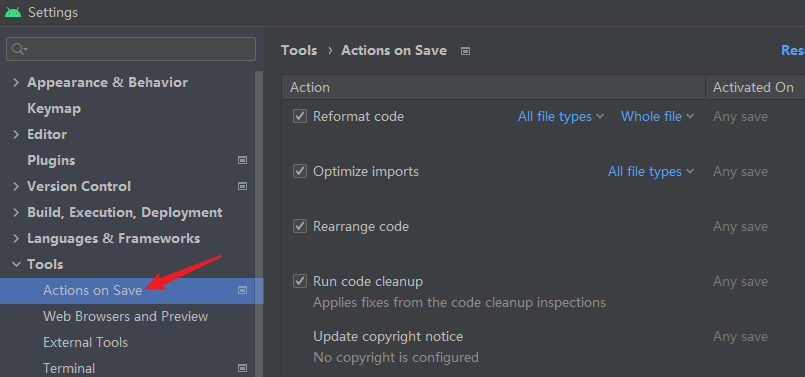Uncheck Run code cleanup option
Screen dimensions: 805x377
(300, 281)
